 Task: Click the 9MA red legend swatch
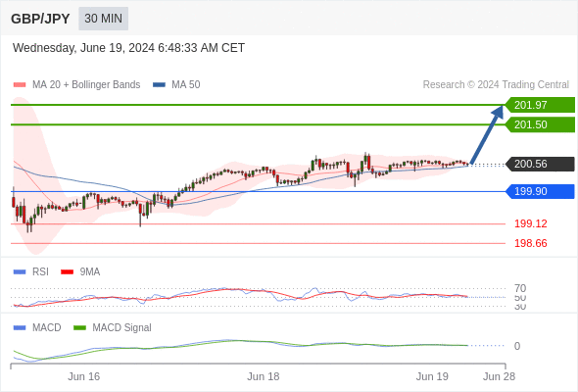pos(67,272)
